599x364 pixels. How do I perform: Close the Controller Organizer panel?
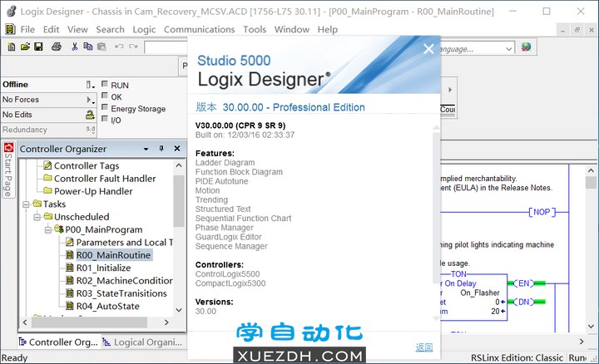point(177,149)
